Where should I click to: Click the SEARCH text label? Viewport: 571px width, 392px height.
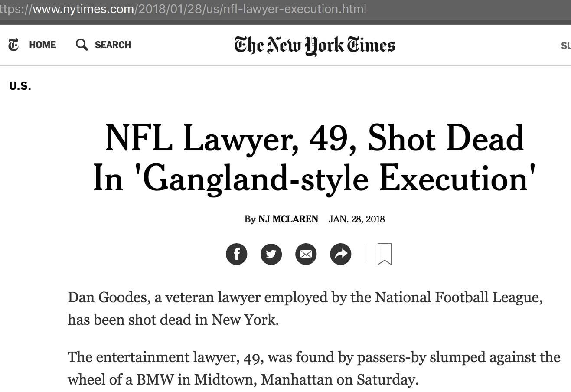coord(113,45)
